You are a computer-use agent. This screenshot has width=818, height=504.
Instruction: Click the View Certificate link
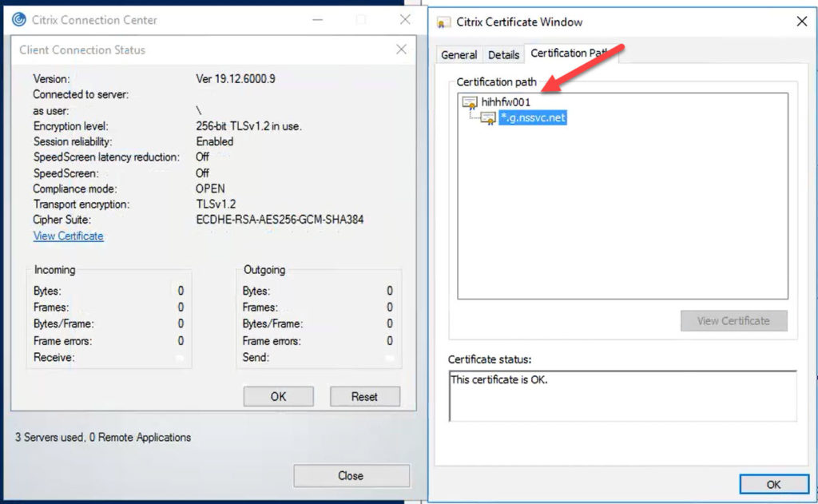coord(68,236)
